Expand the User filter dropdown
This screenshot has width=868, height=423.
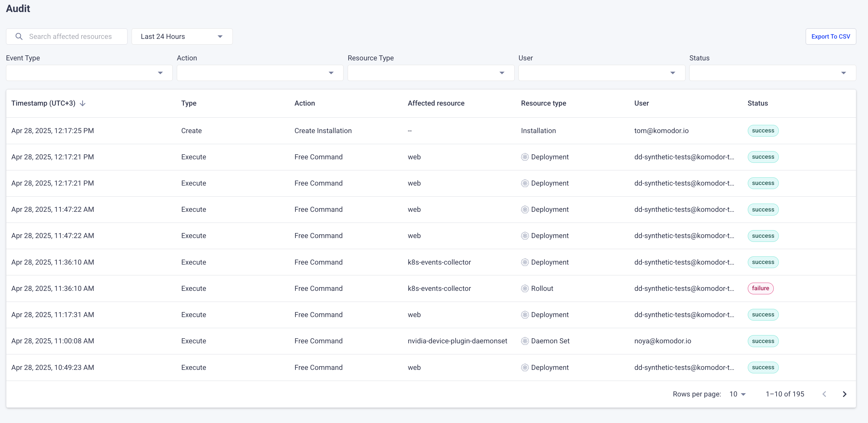pos(601,73)
